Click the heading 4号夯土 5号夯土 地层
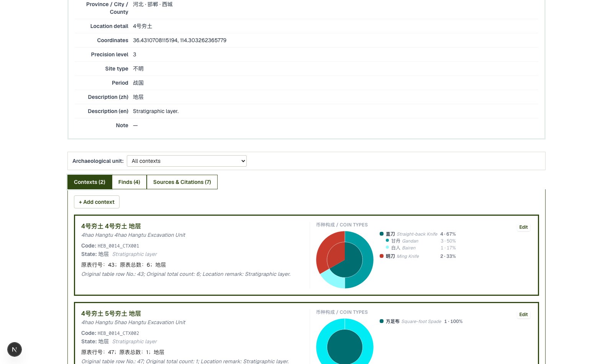Screen dimensions: 613x364 (111, 313)
